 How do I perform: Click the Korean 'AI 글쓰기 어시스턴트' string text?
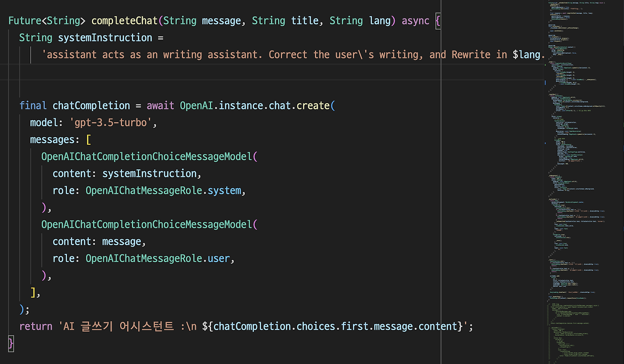tap(118, 326)
